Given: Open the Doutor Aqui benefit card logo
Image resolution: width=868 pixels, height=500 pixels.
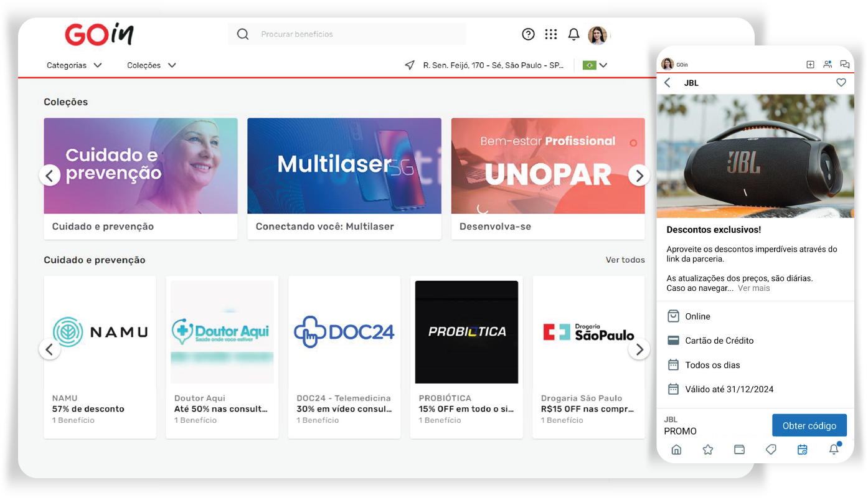Looking at the screenshot, I should point(222,331).
